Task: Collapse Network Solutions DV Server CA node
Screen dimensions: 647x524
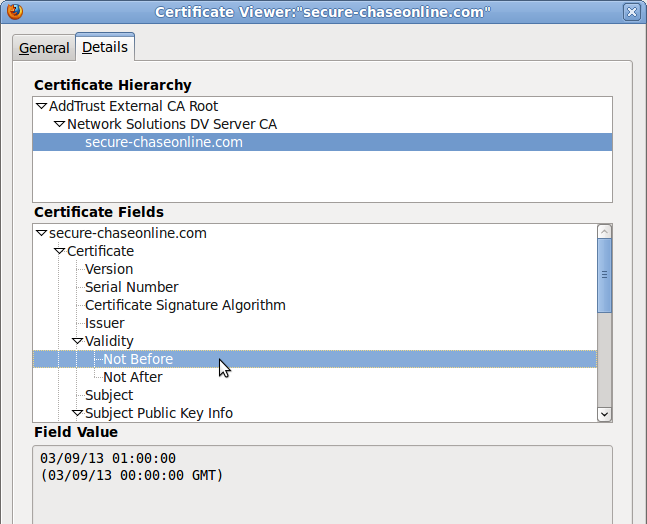Action: coord(59,124)
